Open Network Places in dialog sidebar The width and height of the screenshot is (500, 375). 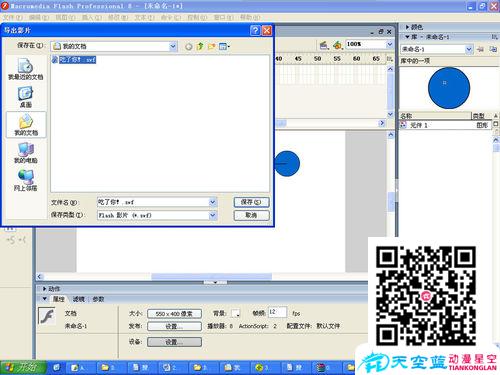[26, 180]
